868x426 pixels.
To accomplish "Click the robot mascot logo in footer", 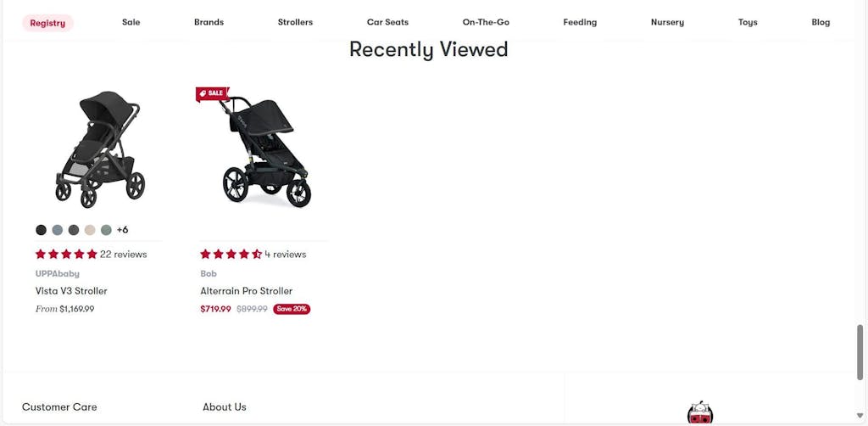I will click(x=700, y=413).
